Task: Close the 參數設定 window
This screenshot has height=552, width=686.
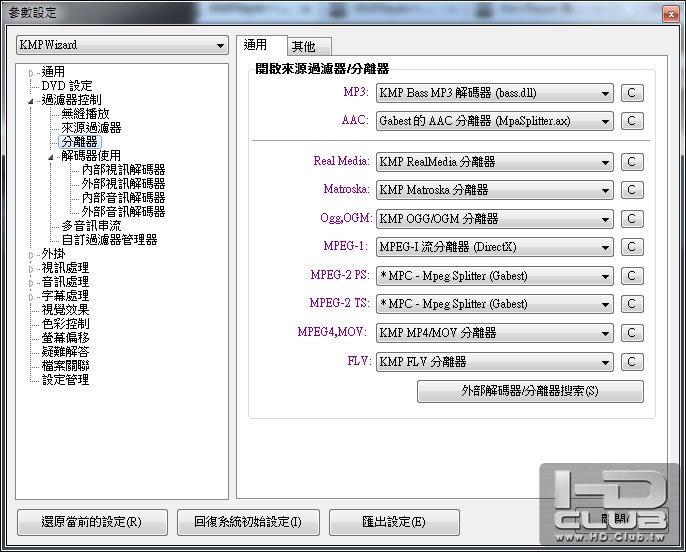Action: (x=671, y=14)
